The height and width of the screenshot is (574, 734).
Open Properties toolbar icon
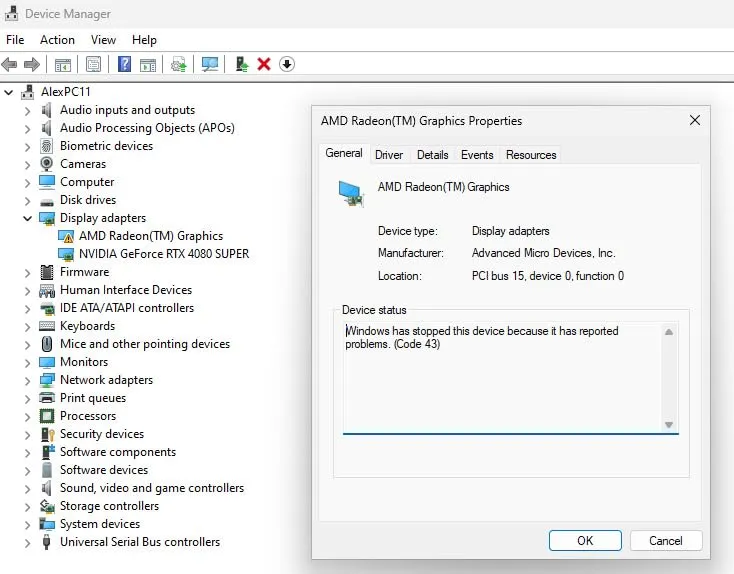94,64
